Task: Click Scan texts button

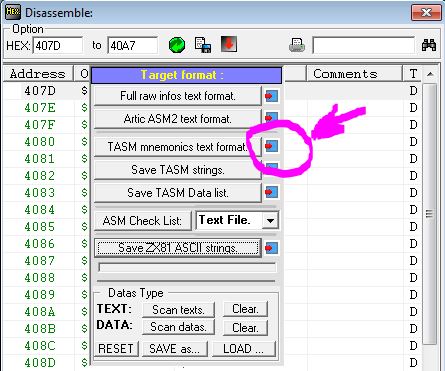Action: tap(178, 310)
